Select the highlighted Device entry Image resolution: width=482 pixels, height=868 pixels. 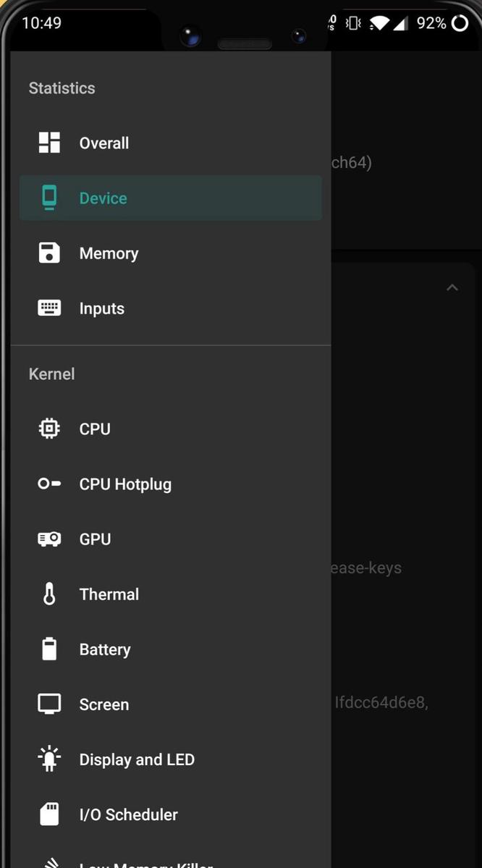pos(103,197)
